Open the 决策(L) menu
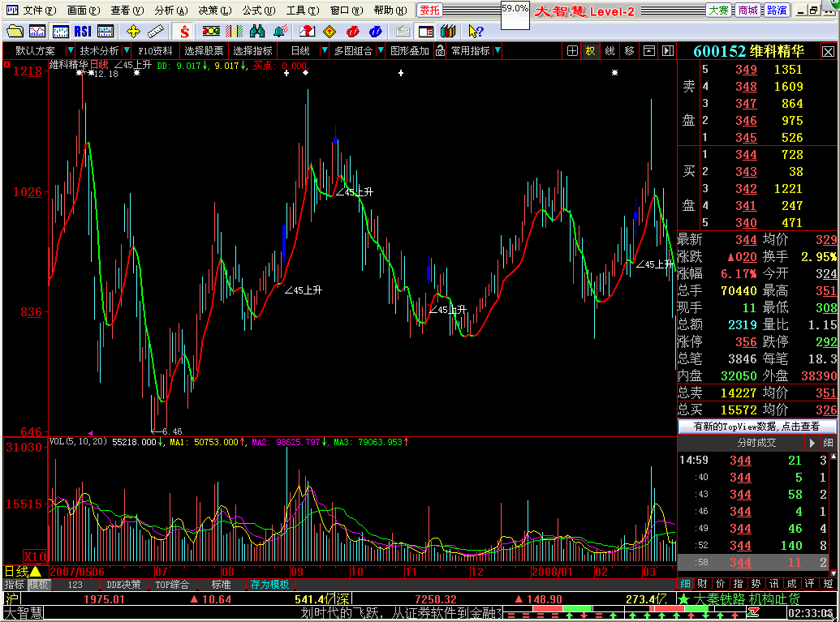 click(215, 11)
